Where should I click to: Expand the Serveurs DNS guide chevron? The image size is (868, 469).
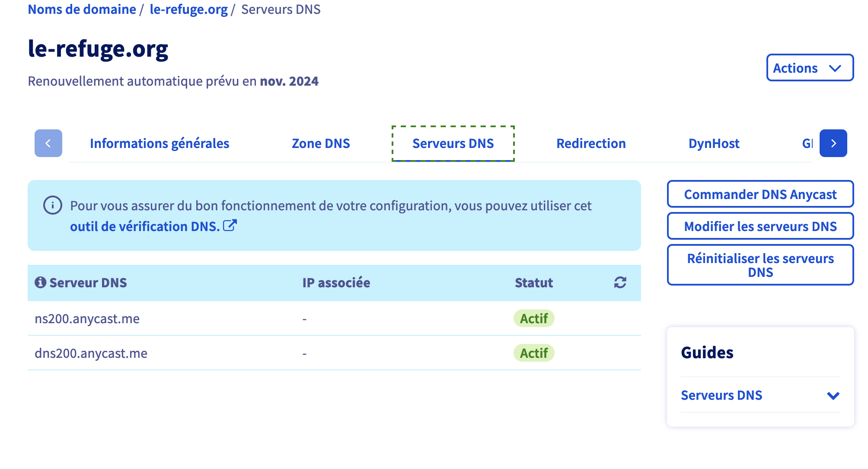[833, 395]
